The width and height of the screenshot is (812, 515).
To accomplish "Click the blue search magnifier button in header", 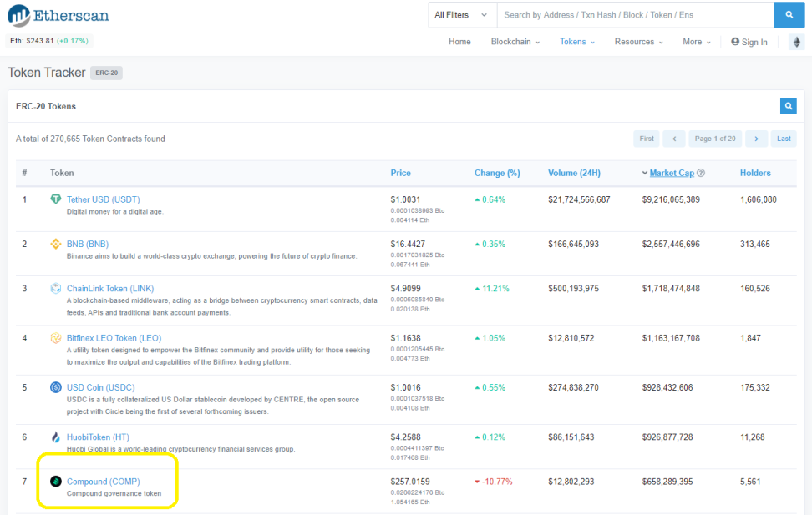I will (x=789, y=15).
